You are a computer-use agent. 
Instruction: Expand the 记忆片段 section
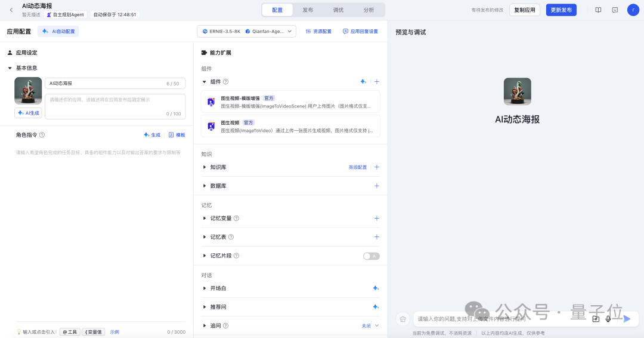(x=204, y=256)
